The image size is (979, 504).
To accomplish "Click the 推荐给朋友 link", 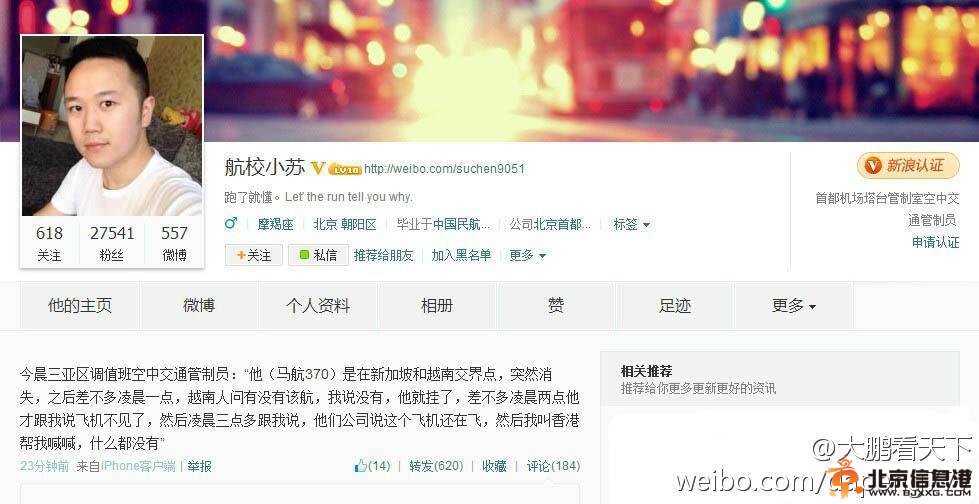I will pos(383,255).
